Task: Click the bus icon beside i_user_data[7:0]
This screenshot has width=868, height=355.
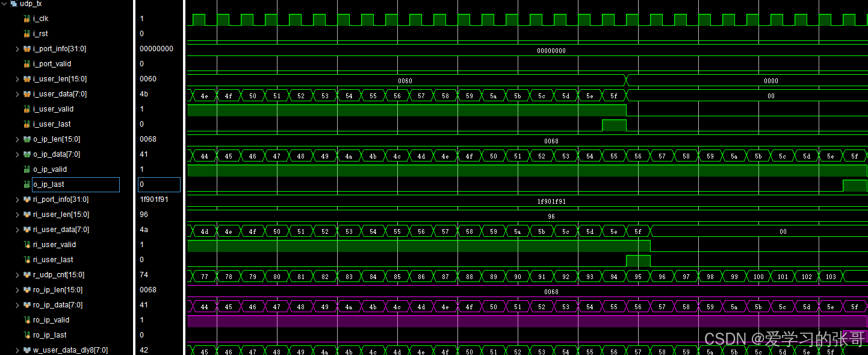Action: tap(26, 94)
